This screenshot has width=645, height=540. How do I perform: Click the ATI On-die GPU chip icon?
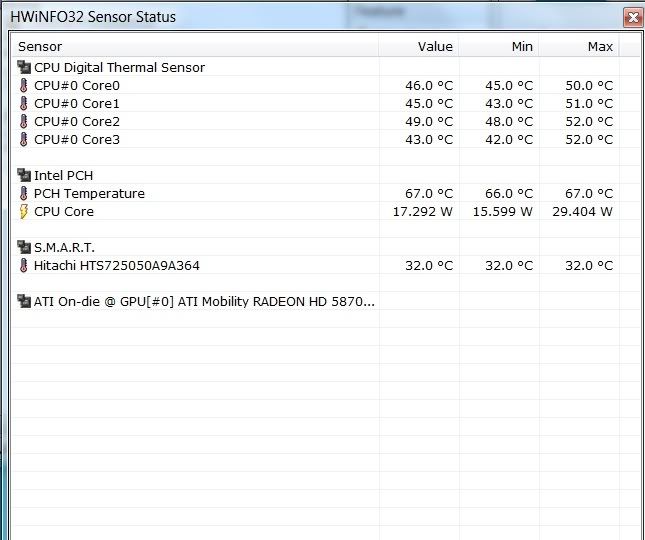pos(24,301)
